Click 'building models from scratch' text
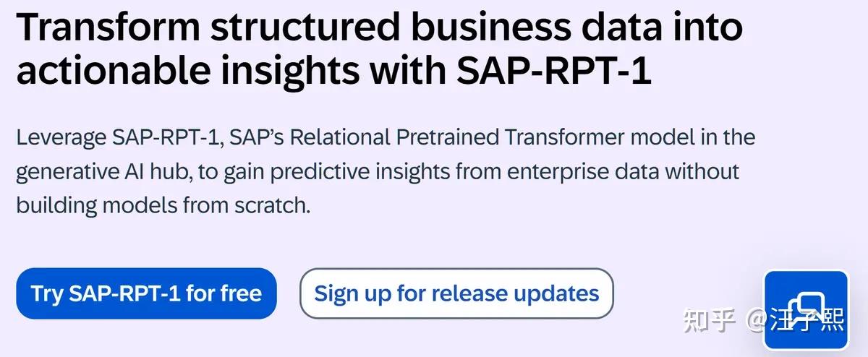The height and width of the screenshot is (357, 868). click(163, 205)
